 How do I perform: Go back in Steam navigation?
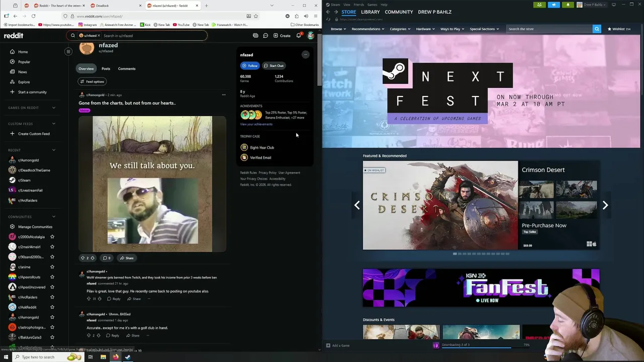tap(328, 12)
